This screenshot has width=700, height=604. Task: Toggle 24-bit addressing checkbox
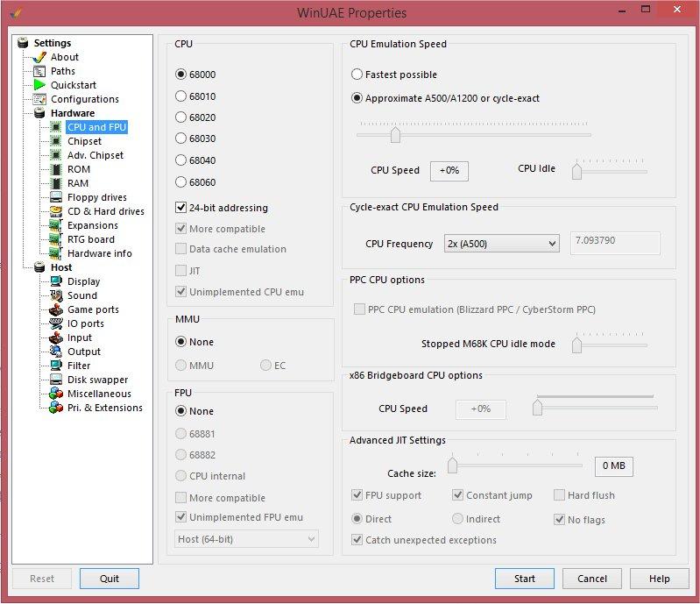point(180,207)
